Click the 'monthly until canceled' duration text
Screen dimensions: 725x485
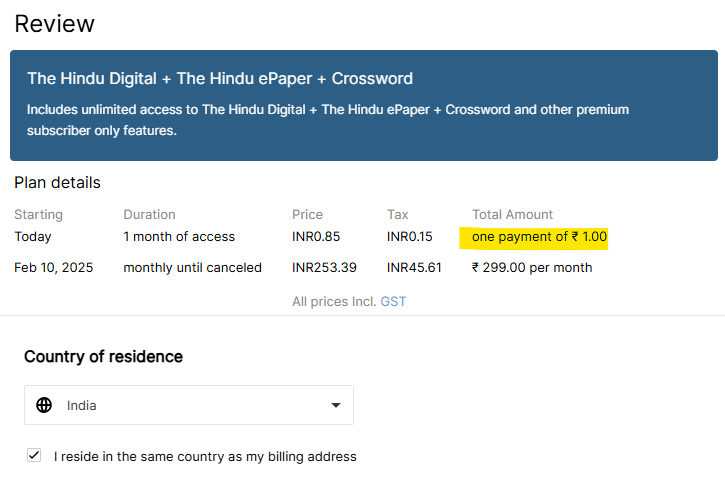click(x=192, y=268)
